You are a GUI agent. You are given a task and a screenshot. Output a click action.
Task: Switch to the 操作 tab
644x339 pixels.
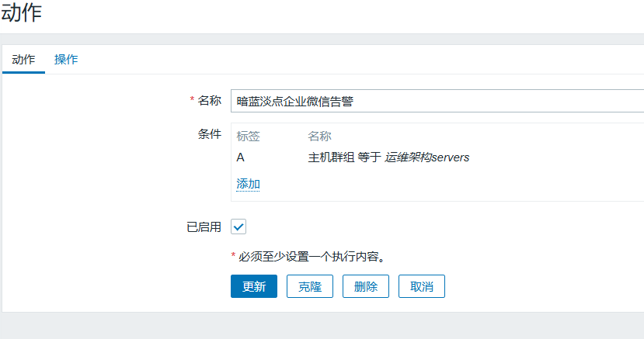coord(66,60)
